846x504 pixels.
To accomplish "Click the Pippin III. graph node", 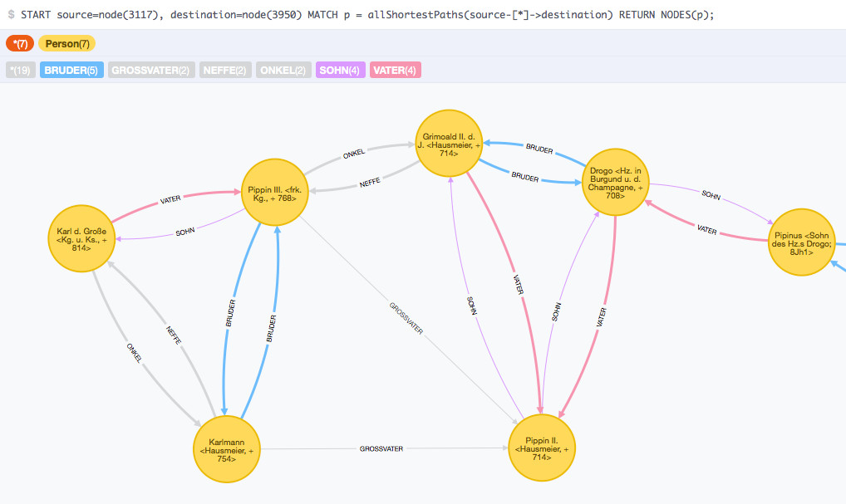I will 272,193.
